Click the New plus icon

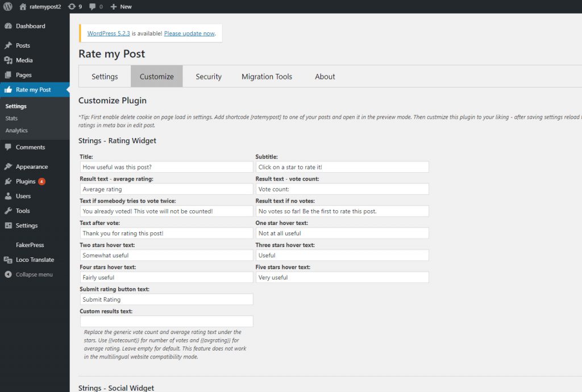tap(114, 7)
